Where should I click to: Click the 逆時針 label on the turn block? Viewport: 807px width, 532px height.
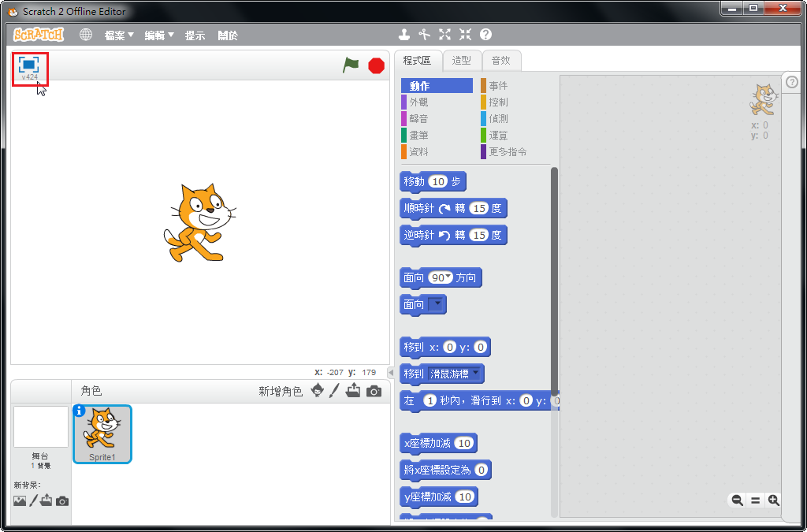pos(419,235)
